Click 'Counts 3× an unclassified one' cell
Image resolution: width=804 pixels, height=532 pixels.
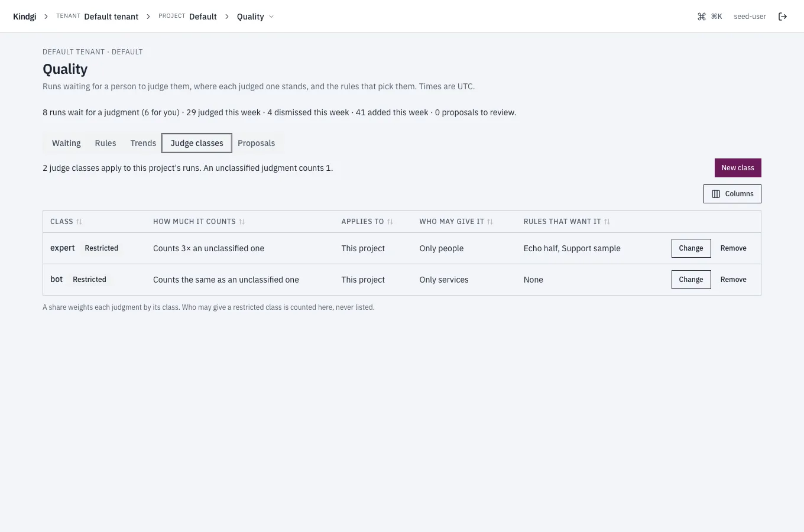tap(209, 248)
